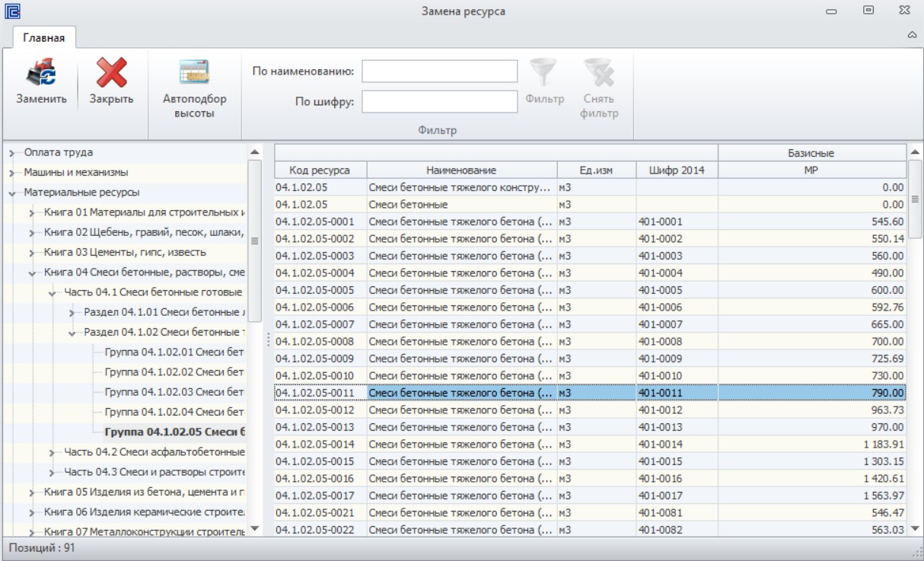Focus the По шифру input field

click(x=439, y=101)
